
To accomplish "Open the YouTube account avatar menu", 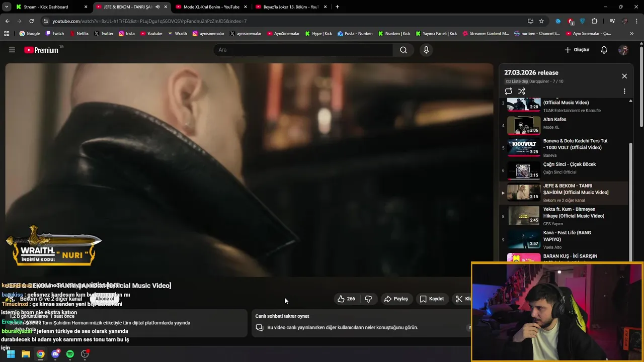I will click(x=623, y=50).
